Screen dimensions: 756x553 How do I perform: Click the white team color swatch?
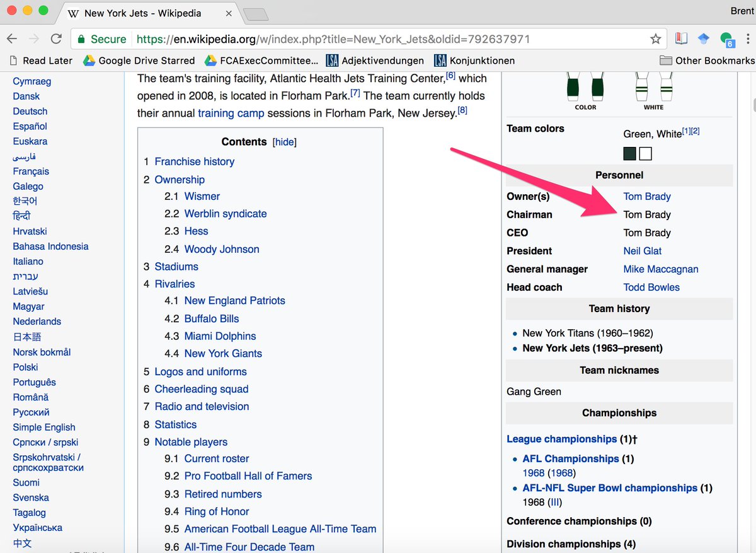(x=645, y=153)
